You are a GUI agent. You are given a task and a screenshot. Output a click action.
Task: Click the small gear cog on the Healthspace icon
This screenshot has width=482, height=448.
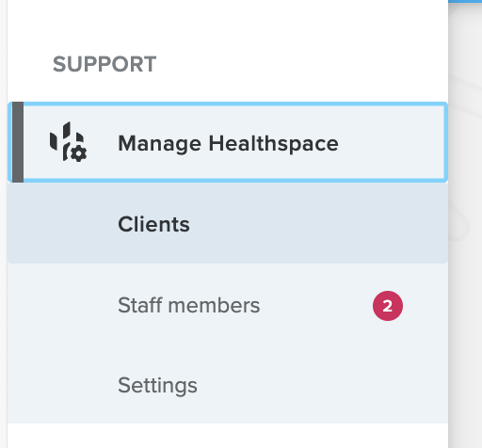78,154
